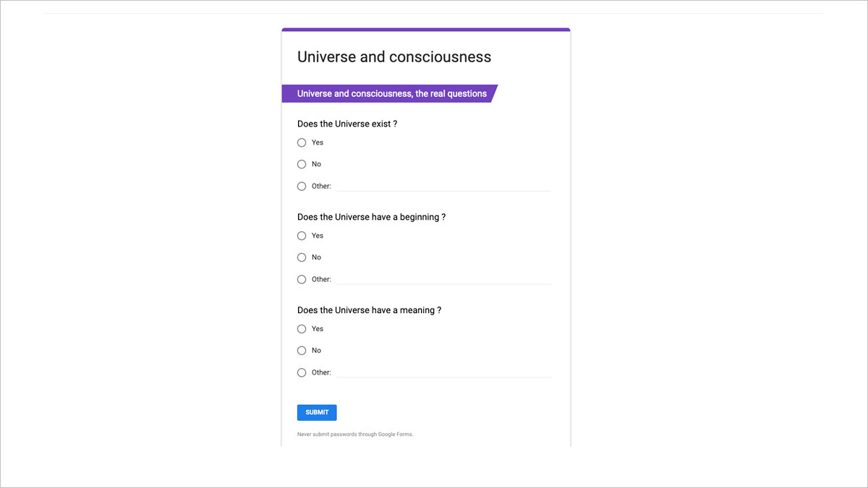Click the question text 'Does the Universe have a beginning ?'
Viewport: 868px width, 488px height.
point(371,217)
